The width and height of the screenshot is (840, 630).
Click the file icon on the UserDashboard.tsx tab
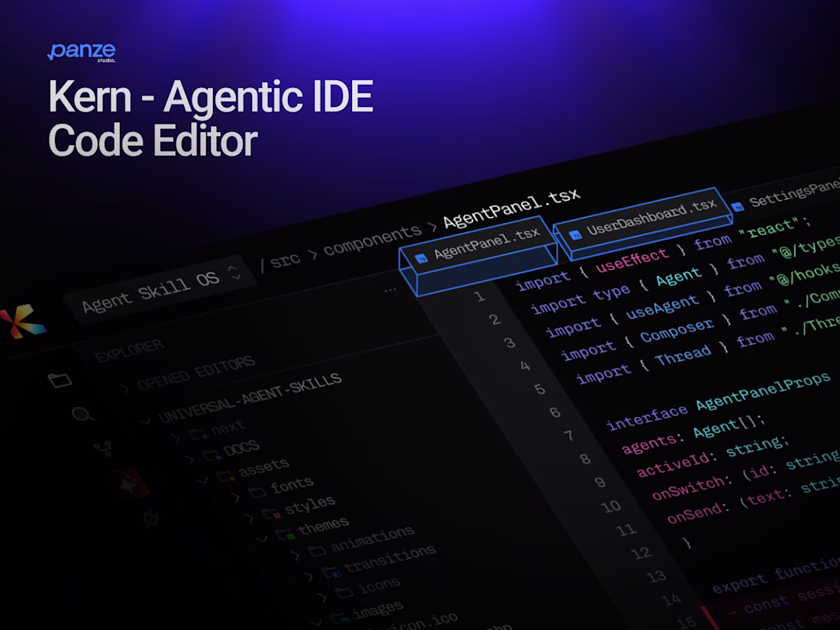576,234
